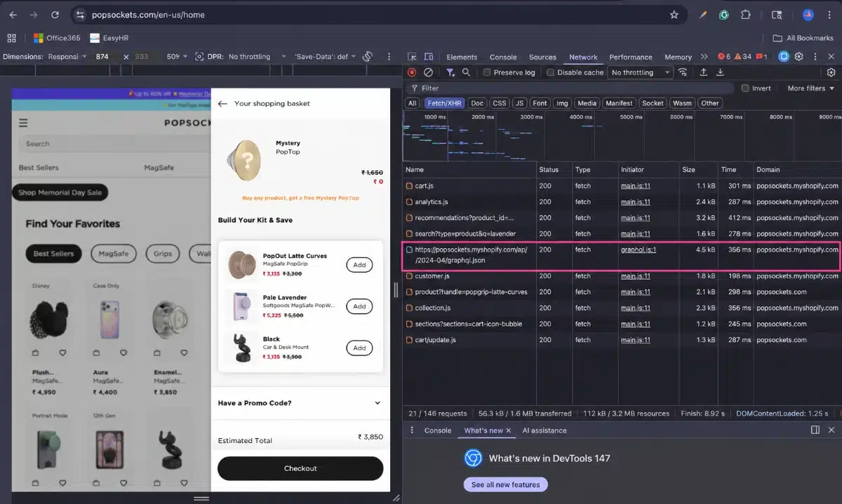
Task: Toggle the network filter funnel icon
Action: pos(450,72)
